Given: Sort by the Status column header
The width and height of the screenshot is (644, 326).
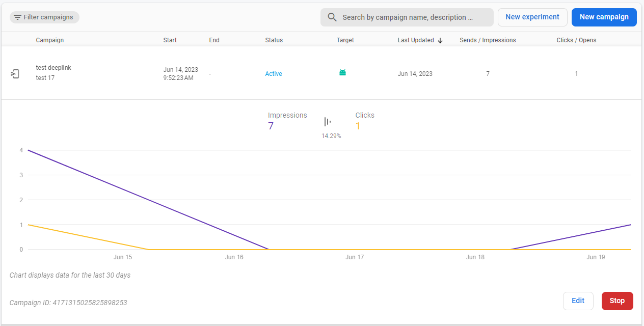Looking at the screenshot, I should (274, 40).
